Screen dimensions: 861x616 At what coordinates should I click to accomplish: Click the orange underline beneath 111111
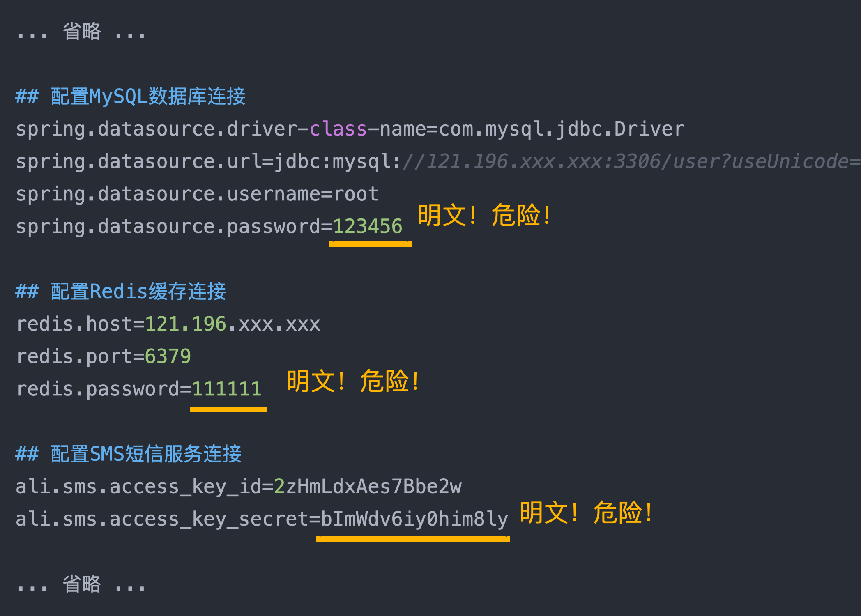pos(228,409)
